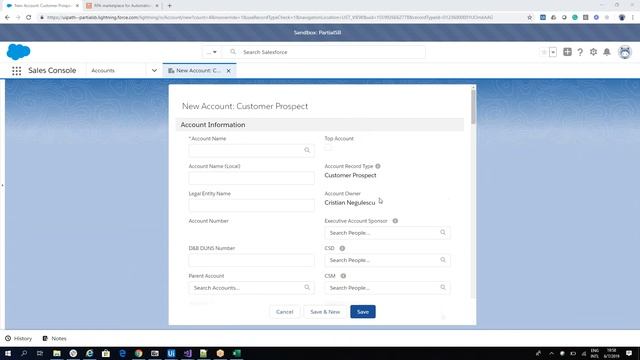Image resolution: width=640 pixels, height=360 pixels.
Task: Click the Salesforce cloud logo
Action: 18,52
